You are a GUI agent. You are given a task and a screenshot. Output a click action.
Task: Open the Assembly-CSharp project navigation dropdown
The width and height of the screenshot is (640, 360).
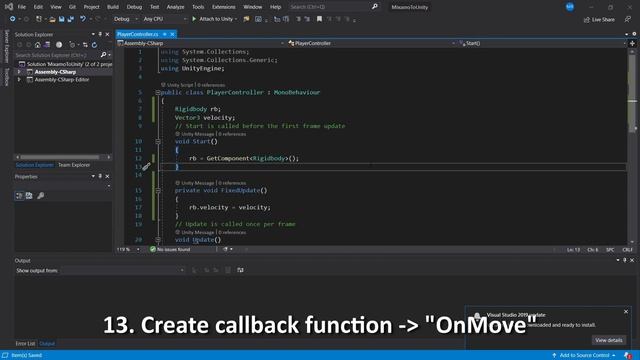(201, 43)
